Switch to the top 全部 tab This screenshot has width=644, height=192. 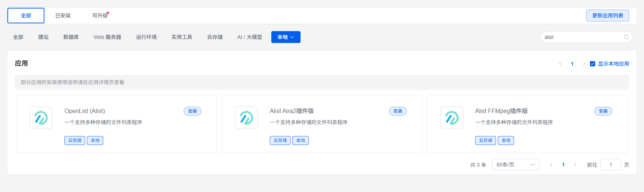coord(26,16)
